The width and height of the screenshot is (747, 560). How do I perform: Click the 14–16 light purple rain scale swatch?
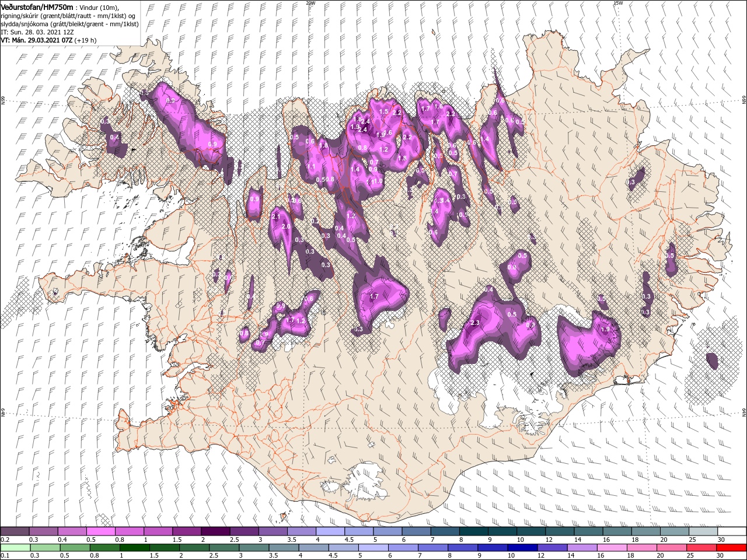[582, 548]
